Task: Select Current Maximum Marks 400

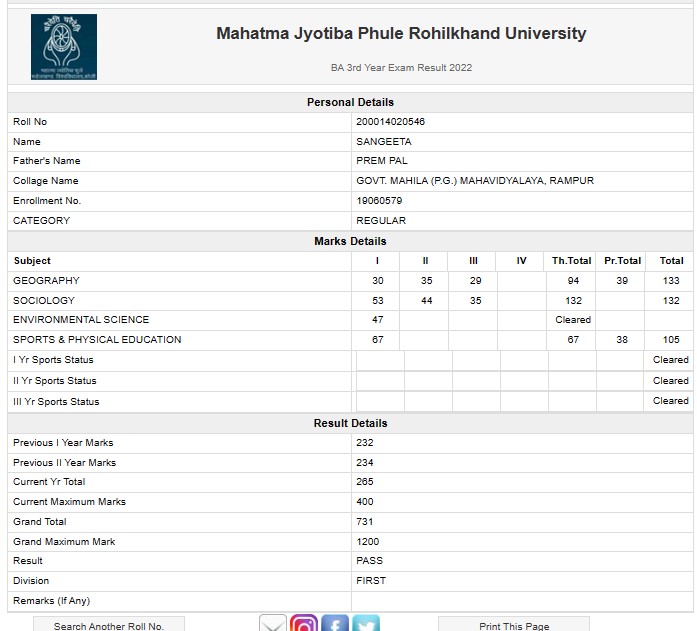Action: click(365, 502)
